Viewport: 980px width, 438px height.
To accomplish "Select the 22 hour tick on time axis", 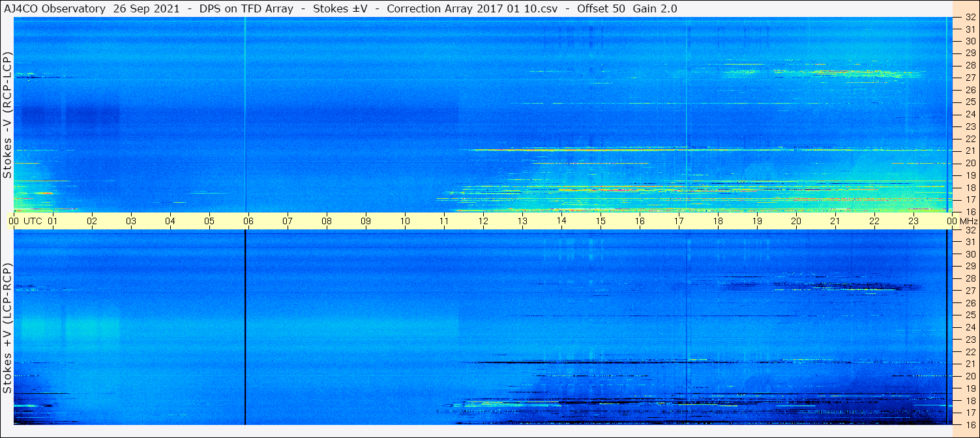I will [x=874, y=221].
